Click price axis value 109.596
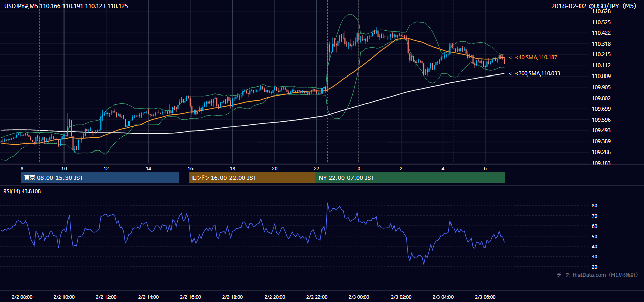This screenshot has height=302, width=644. pyautogui.click(x=601, y=120)
